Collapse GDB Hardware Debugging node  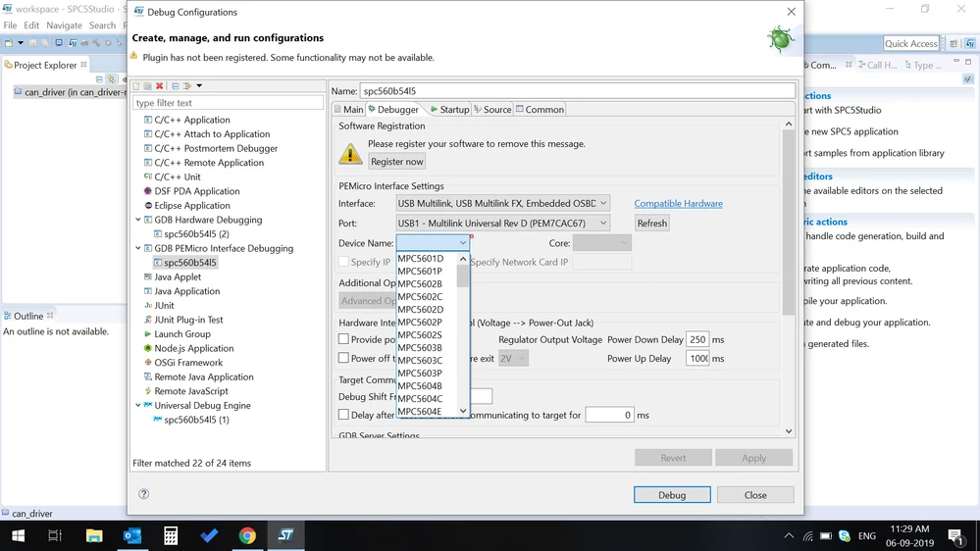pyautogui.click(x=138, y=220)
